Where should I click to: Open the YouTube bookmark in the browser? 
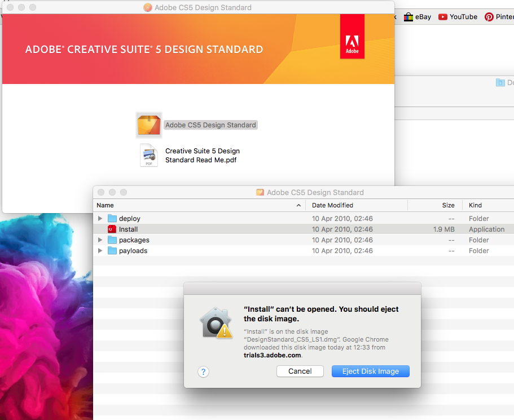tap(458, 17)
